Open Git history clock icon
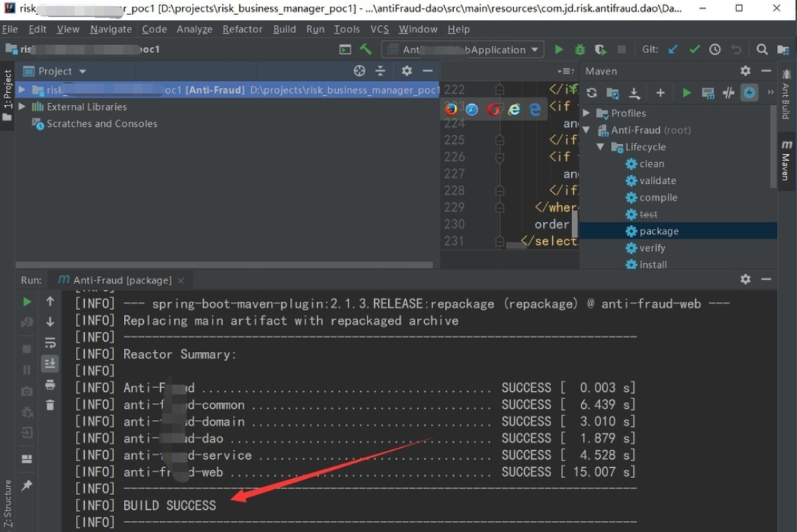 (715, 49)
